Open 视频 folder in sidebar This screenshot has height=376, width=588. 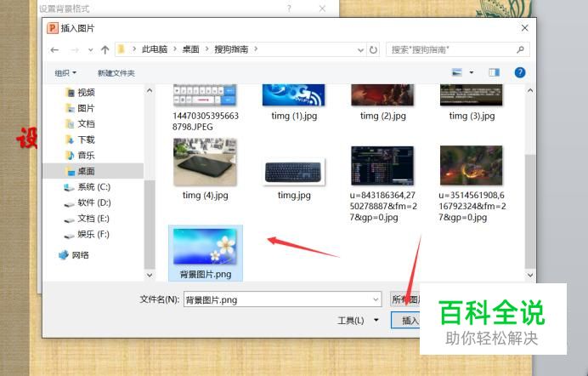80,93
